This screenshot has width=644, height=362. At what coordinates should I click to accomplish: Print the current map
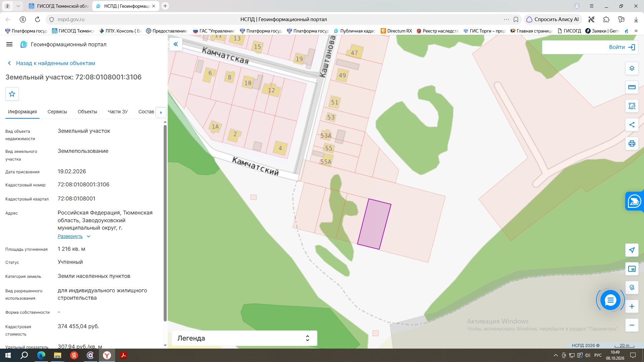click(x=632, y=143)
